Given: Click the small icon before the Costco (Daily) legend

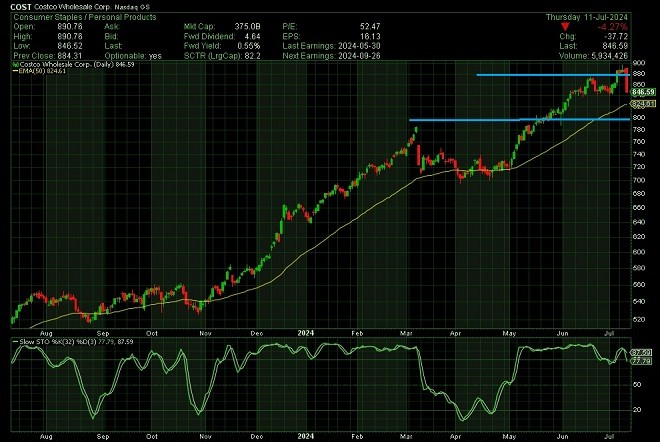Looking at the screenshot, I should tap(16, 64).
